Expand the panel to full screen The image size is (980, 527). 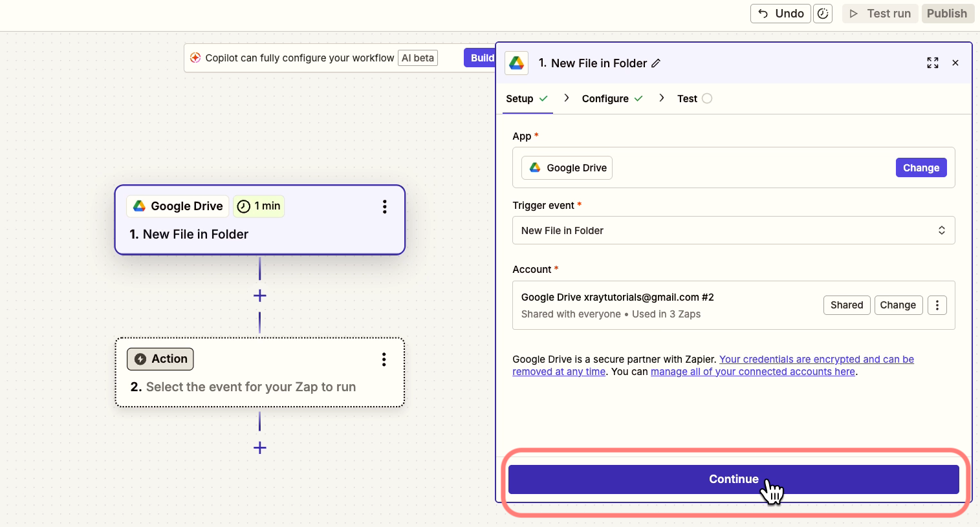pyautogui.click(x=933, y=63)
